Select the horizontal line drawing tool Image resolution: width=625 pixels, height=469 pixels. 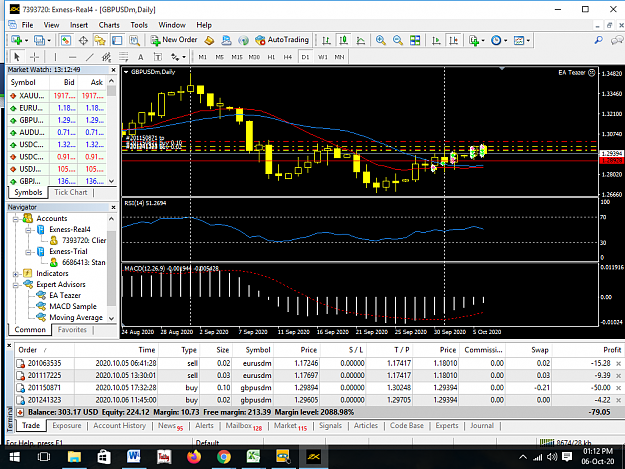[x=72, y=57]
